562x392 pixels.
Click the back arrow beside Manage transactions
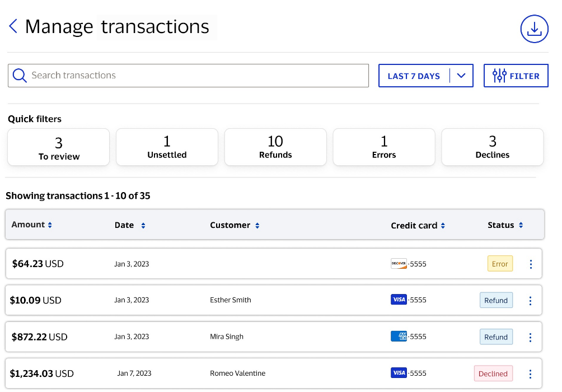coord(13,26)
